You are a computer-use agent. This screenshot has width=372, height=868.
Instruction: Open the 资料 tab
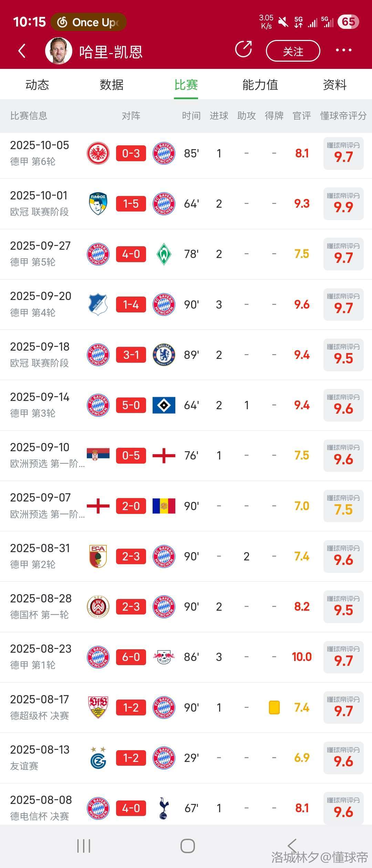click(335, 85)
